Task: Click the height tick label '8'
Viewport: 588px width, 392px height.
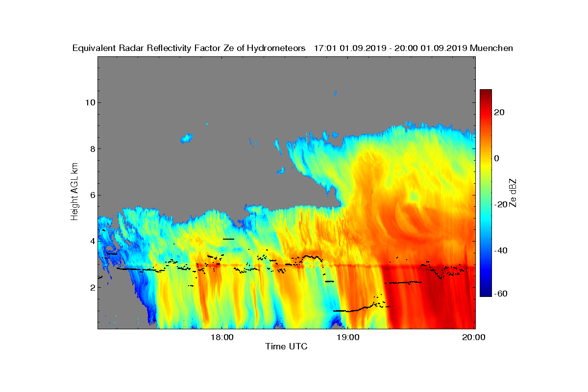Action: (x=92, y=148)
